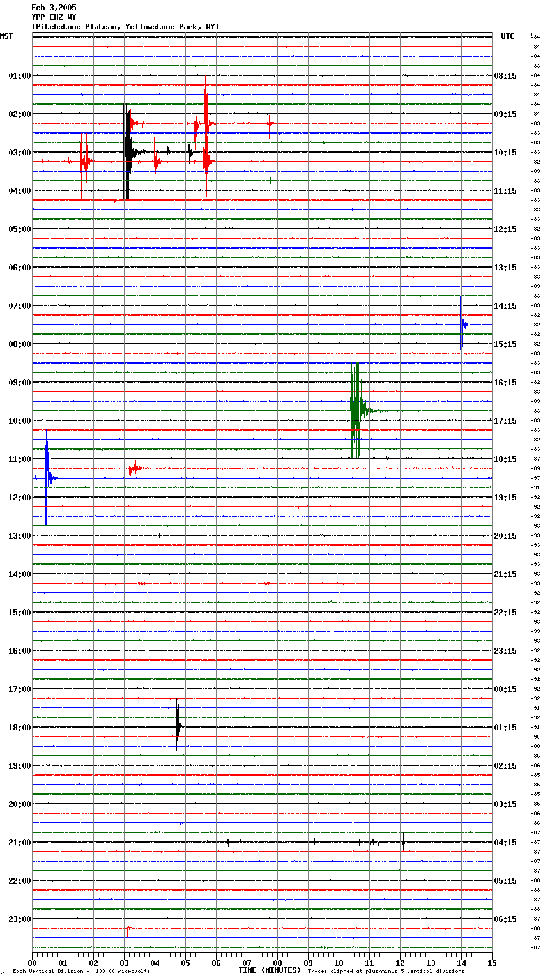Click the '03:00' MST time label
The image size is (543, 980).
pos(20,153)
